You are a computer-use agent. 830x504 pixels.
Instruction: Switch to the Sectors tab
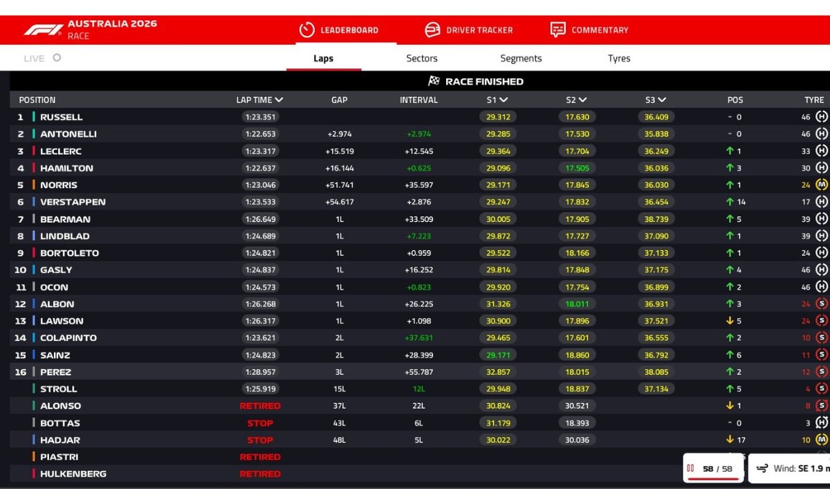[421, 58]
